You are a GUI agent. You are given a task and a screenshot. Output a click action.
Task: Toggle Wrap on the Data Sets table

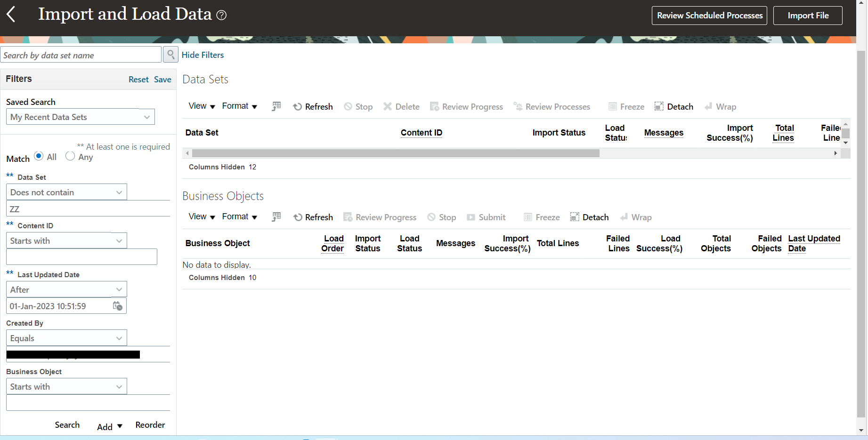click(720, 106)
